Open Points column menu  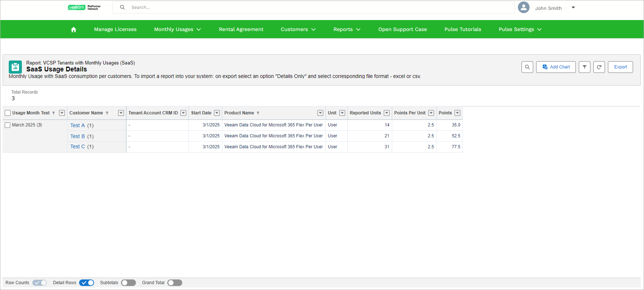pos(457,113)
